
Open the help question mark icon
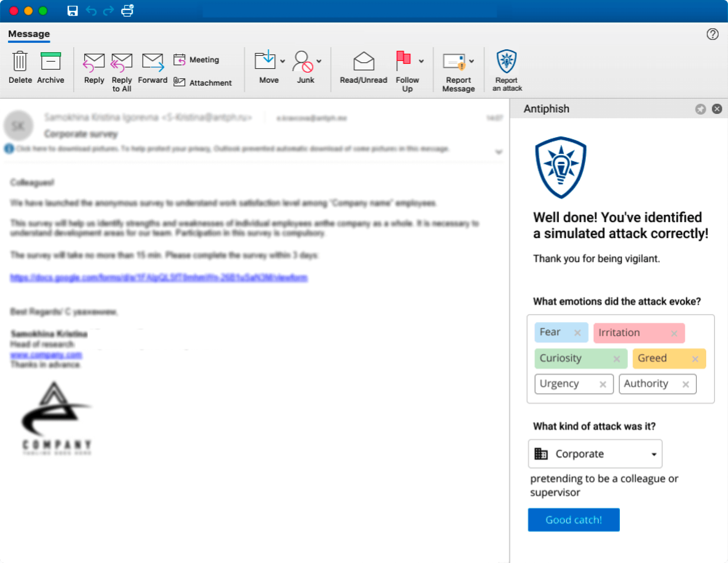tap(712, 34)
